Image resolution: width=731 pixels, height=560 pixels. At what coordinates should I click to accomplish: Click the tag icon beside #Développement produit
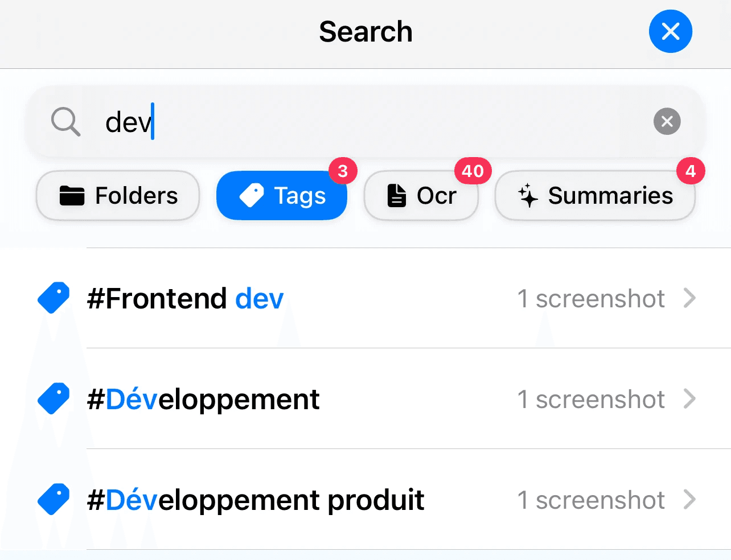(54, 499)
